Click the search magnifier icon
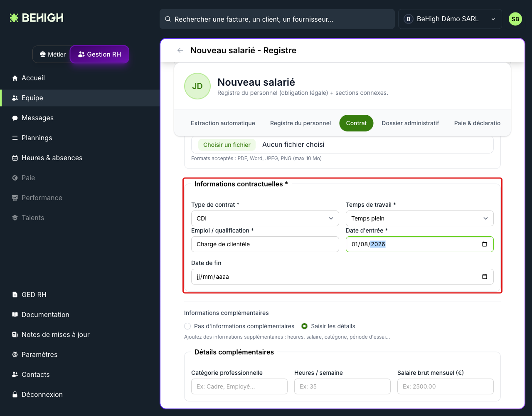Image resolution: width=532 pixels, height=416 pixels. (168, 19)
